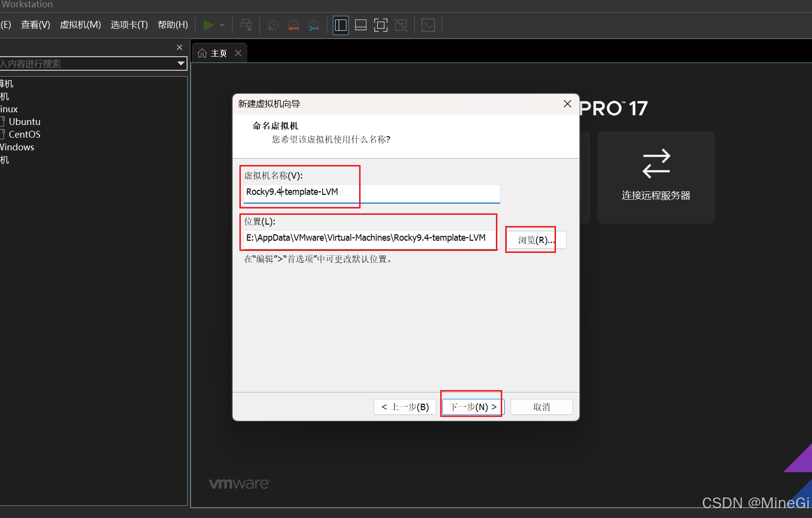The image size is (812, 518).
Task: Enter full screen mode icon
Action: [381, 25]
